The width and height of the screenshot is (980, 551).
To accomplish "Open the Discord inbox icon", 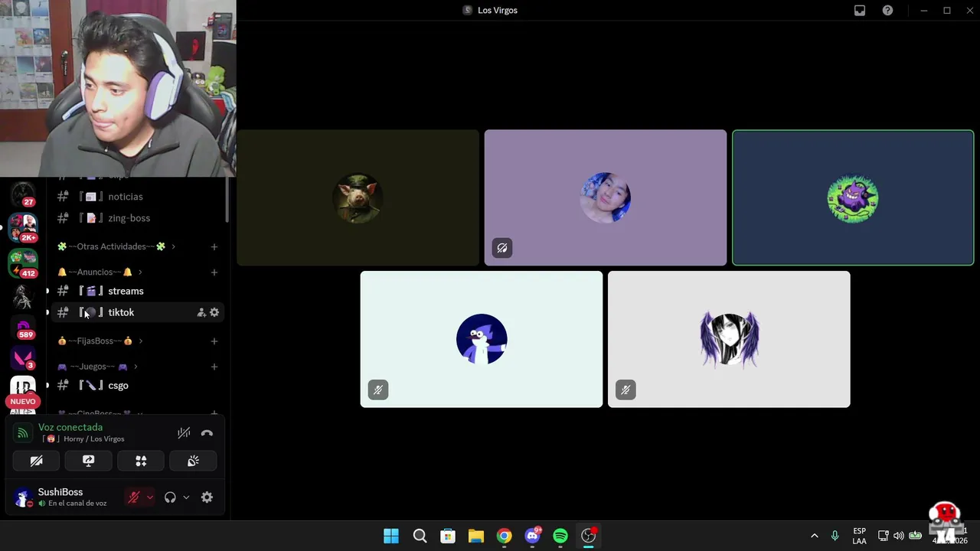I will tap(860, 11).
